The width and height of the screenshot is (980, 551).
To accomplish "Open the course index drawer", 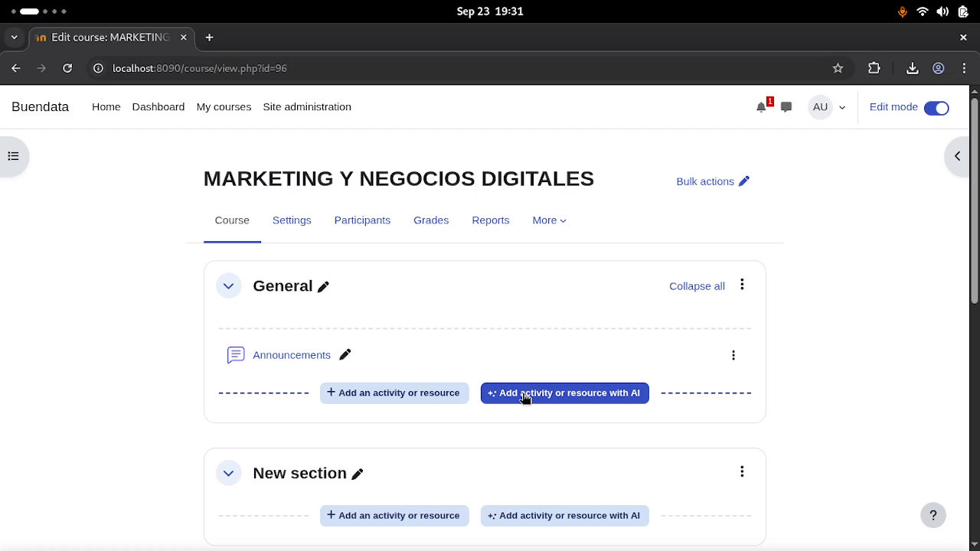I will point(13,155).
